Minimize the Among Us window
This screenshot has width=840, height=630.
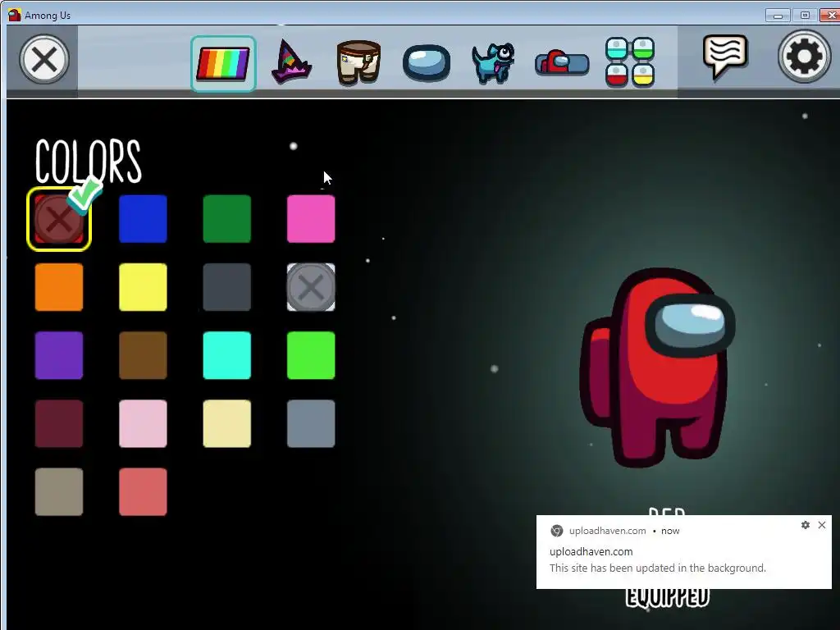click(778, 16)
